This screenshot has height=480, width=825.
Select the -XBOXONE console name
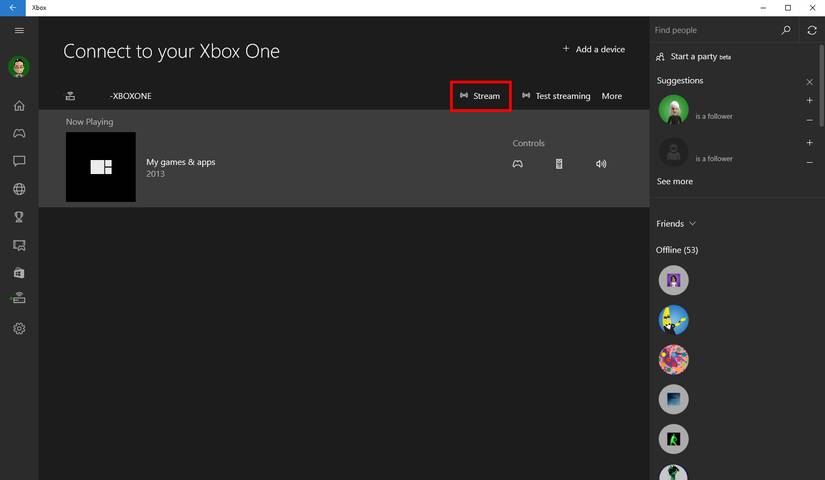point(130,96)
